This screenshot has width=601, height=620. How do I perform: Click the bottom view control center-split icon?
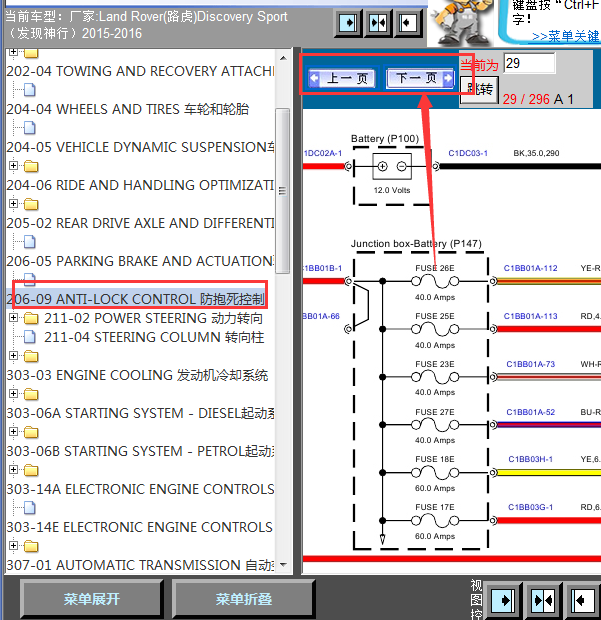pyautogui.click(x=543, y=601)
